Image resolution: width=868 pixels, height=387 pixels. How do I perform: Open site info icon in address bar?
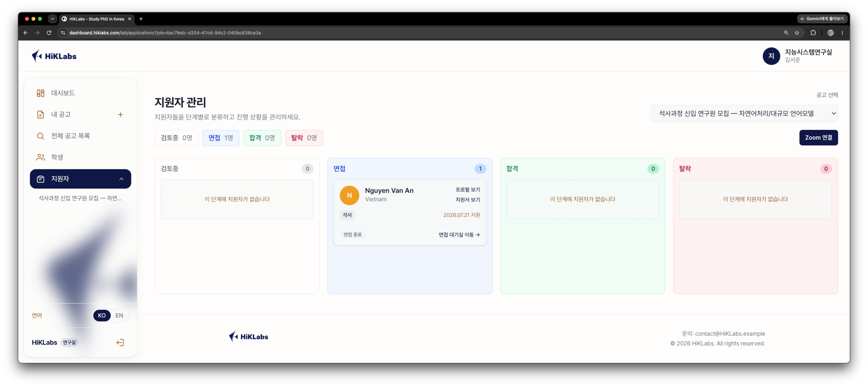point(63,33)
